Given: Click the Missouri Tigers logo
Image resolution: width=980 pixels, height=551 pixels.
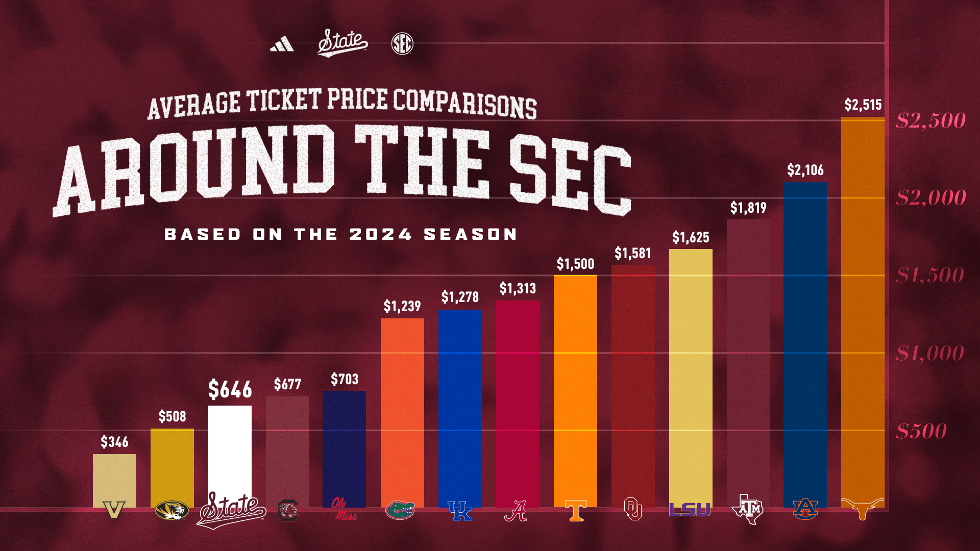Looking at the screenshot, I should tap(172, 510).
